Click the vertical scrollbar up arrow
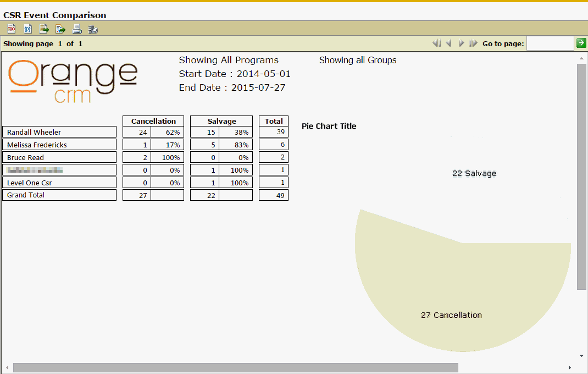The image size is (588, 374). coord(581,58)
